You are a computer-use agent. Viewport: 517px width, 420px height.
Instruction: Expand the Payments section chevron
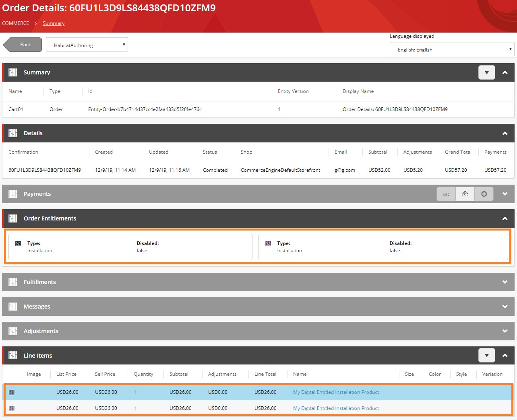pyautogui.click(x=505, y=194)
